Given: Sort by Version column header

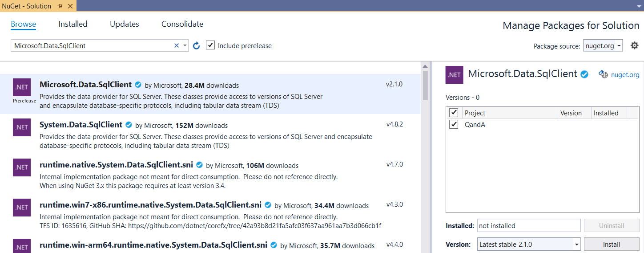Looking at the screenshot, I should [x=575, y=113].
